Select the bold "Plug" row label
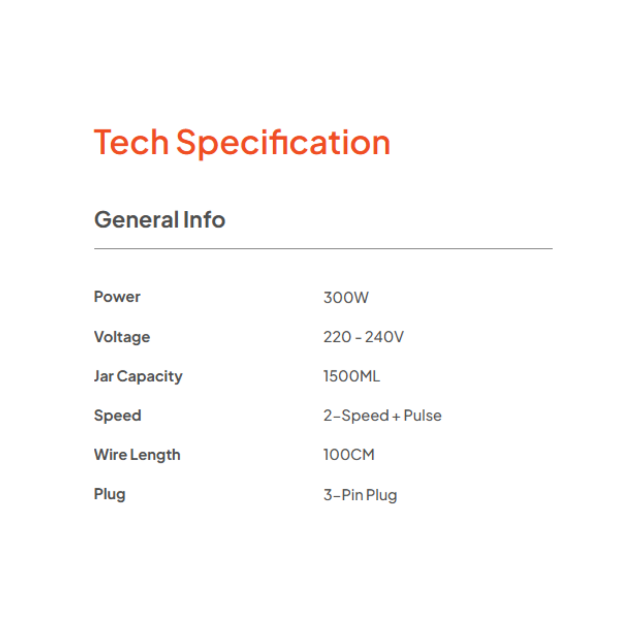Viewport: 644px width, 644px height. point(110,494)
